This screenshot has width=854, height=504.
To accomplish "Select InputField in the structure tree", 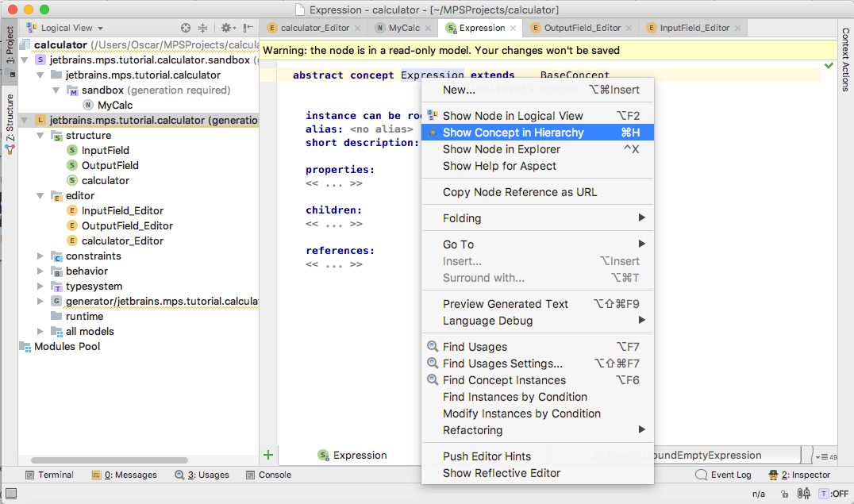I will click(105, 150).
